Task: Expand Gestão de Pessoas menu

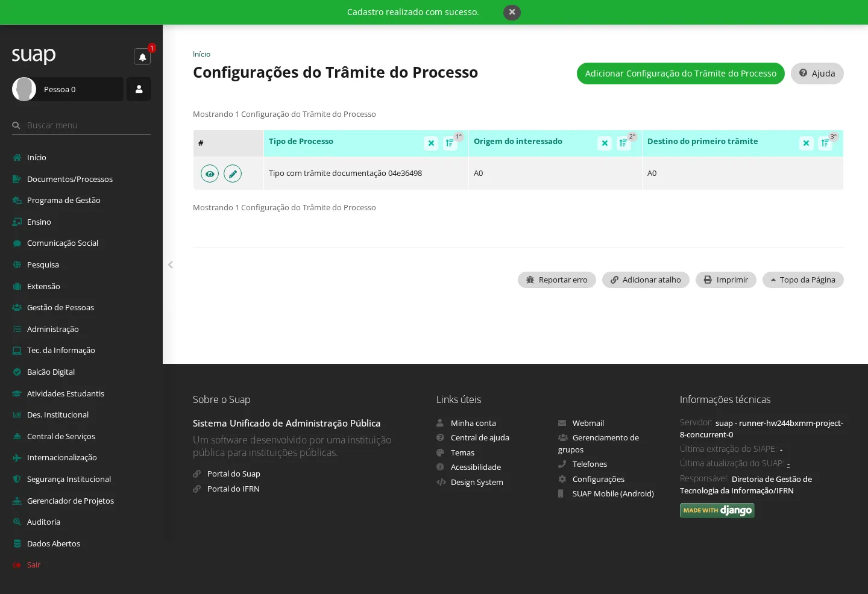Action: pos(81,307)
